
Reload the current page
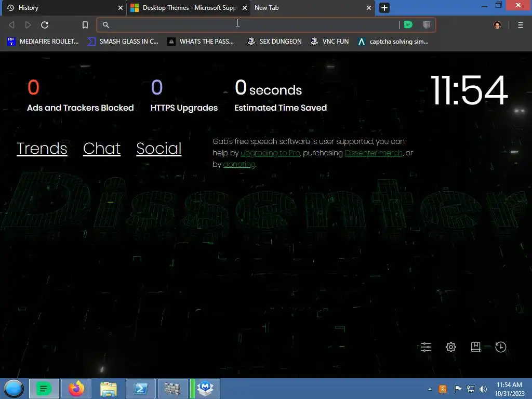pos(45,25)
